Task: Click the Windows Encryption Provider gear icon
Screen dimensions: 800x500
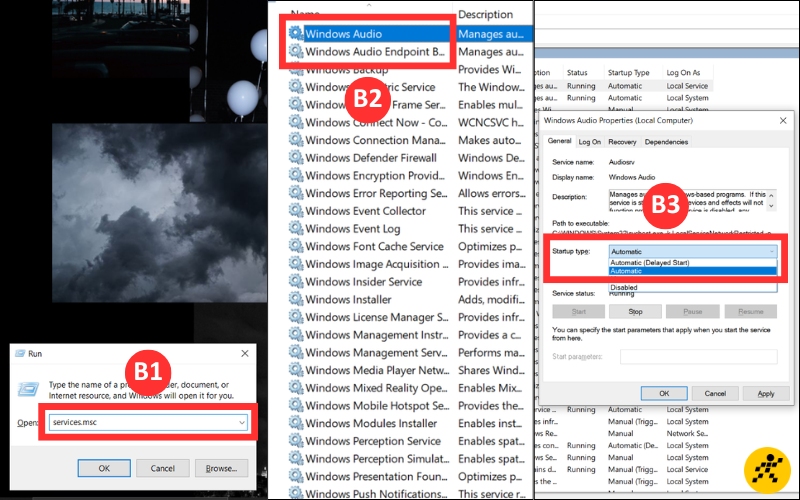Action: click(x=295, y=175)
